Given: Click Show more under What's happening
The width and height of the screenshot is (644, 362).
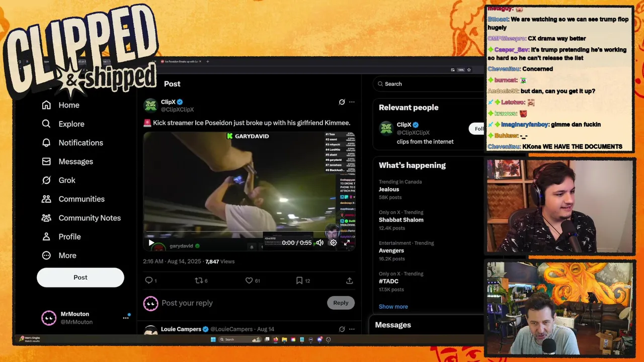Looking at the screenshot, I should tap(393, 307).
